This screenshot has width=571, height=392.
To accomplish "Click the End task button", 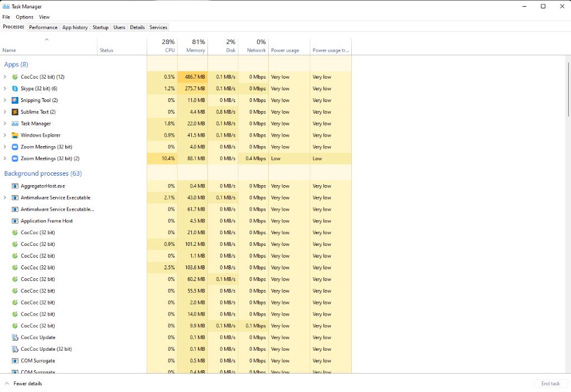I will (550, 383).
